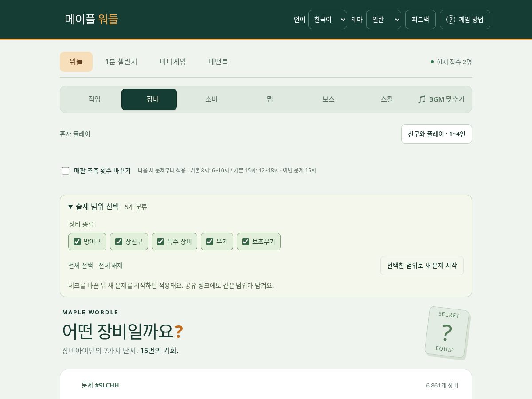Viewport: 532px width, 399px height.
Task: Click the 문제 #9LCHH label
Action: [100, 385]
